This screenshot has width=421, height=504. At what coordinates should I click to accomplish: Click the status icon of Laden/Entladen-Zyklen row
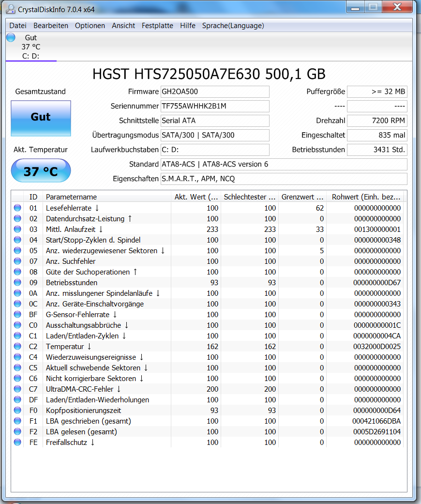(x=17, y=336)
